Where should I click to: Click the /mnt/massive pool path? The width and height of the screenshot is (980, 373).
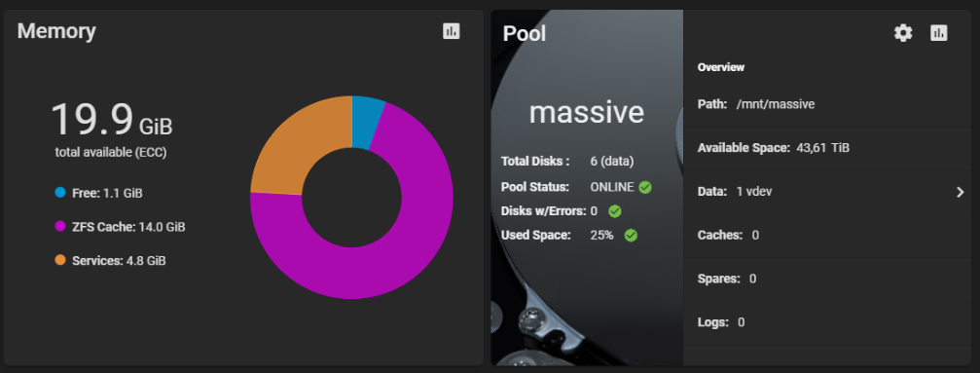776,104
